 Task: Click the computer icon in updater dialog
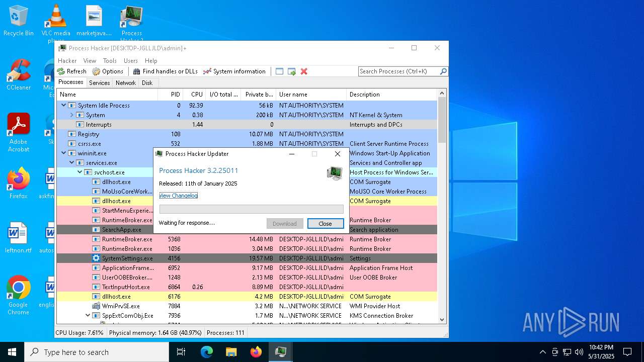335,173
